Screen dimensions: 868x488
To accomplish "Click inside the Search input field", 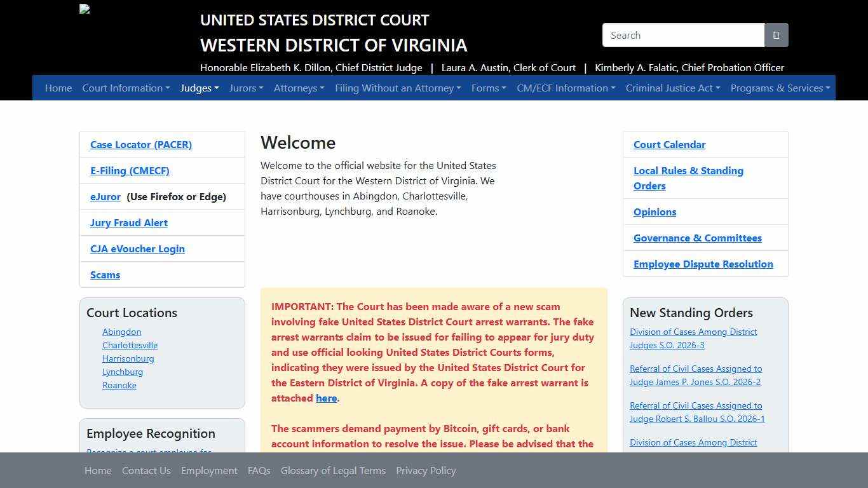I will 683,35.
